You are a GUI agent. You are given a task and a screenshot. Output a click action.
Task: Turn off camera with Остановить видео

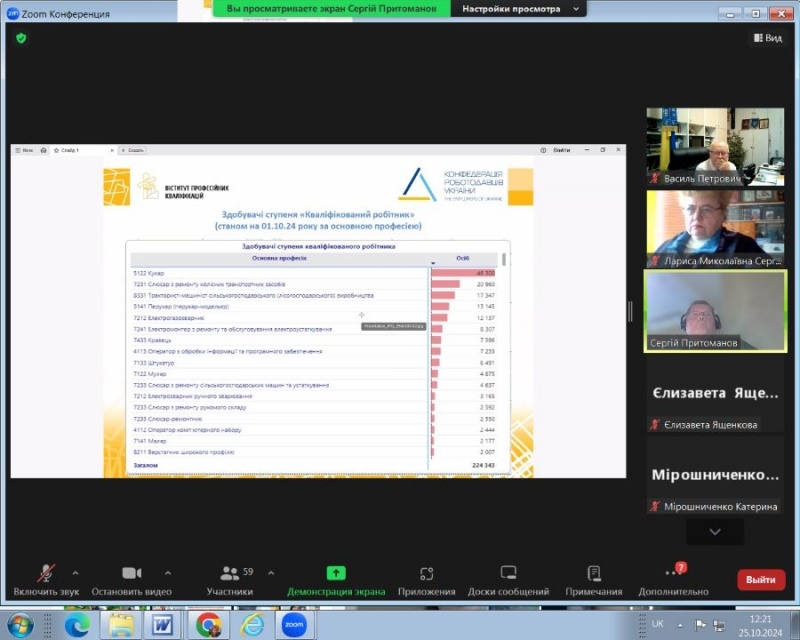pos(132,578)
